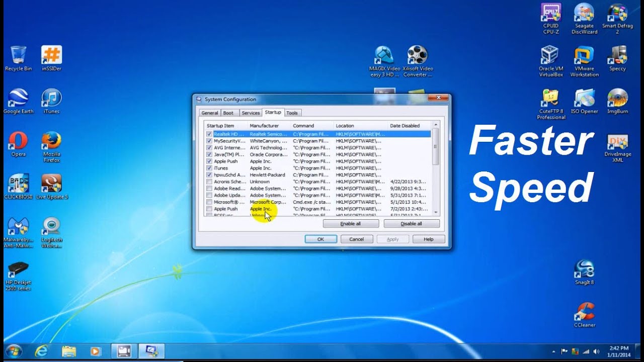Select the Hewlett-Packard manufacturer cell
Viewport: 644px width, 362px height.
pos(268,175)
